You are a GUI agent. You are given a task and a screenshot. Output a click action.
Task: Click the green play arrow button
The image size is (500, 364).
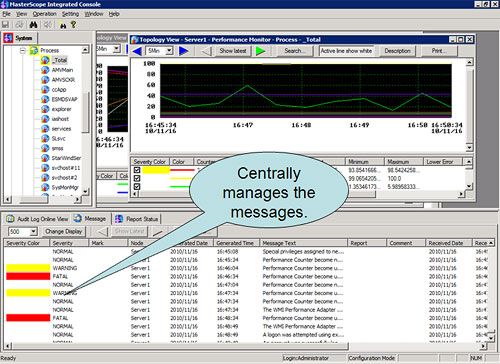(260, 51)
